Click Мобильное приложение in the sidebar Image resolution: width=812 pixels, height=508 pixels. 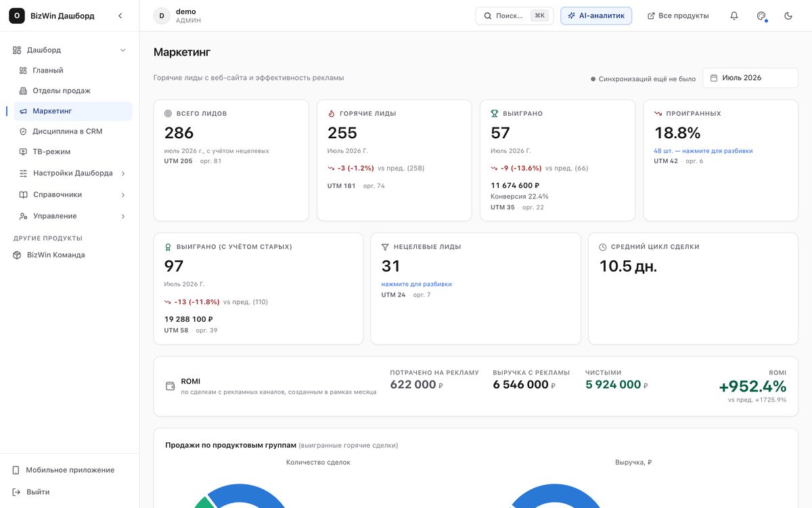click(x=70, y=470)
